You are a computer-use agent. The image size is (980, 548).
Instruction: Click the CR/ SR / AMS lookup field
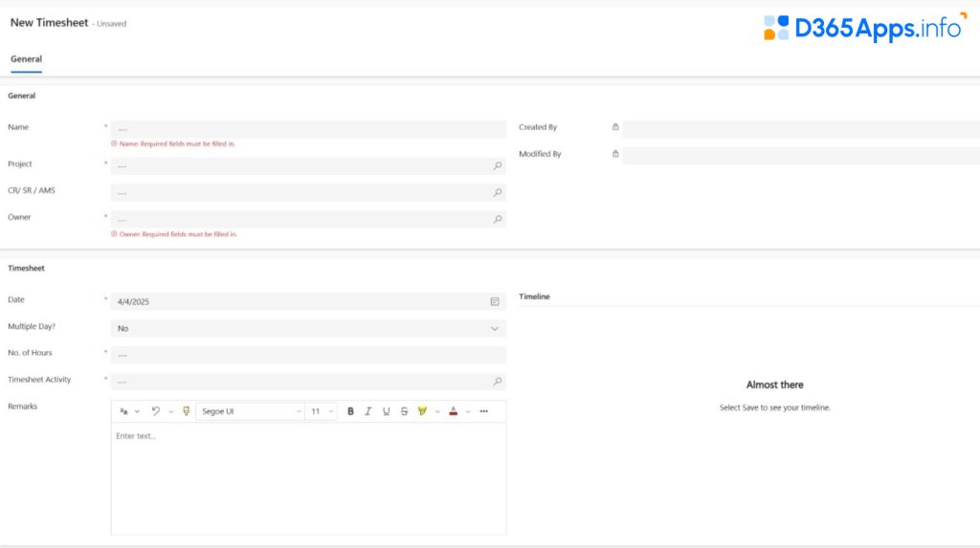point(308,192)
